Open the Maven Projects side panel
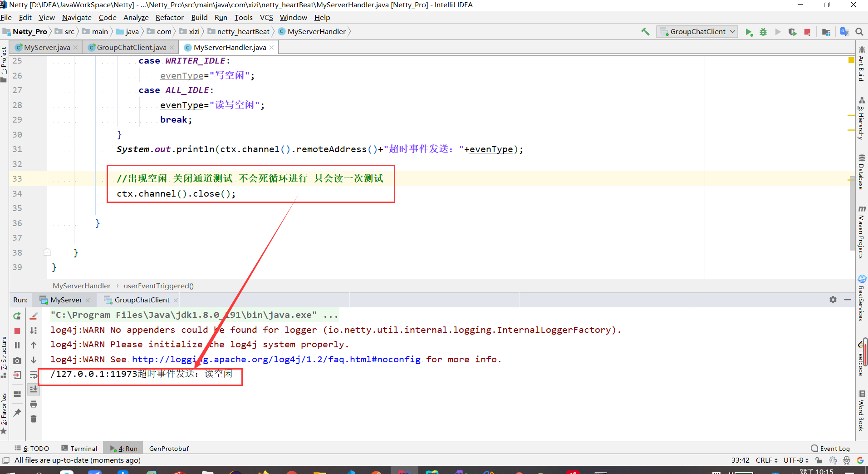This screenshot has width=868, height=474. coord(861,232)
